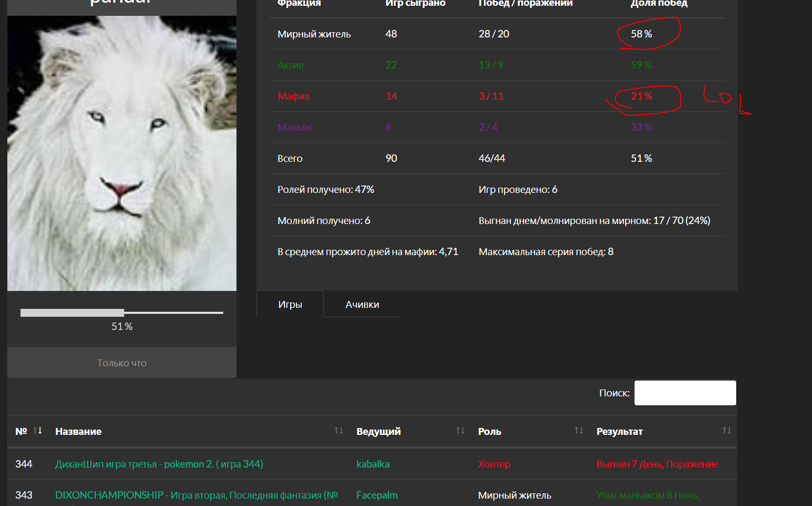Toggle sort arrows for Ведущий column
Image resolution: width=812 pixels, height=506 pixels.
460,431
